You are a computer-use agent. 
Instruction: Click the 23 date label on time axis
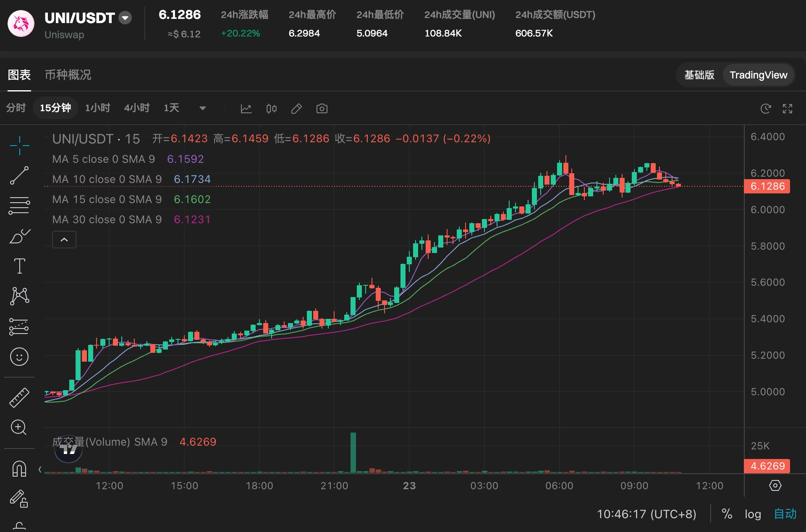coord(409,486)
